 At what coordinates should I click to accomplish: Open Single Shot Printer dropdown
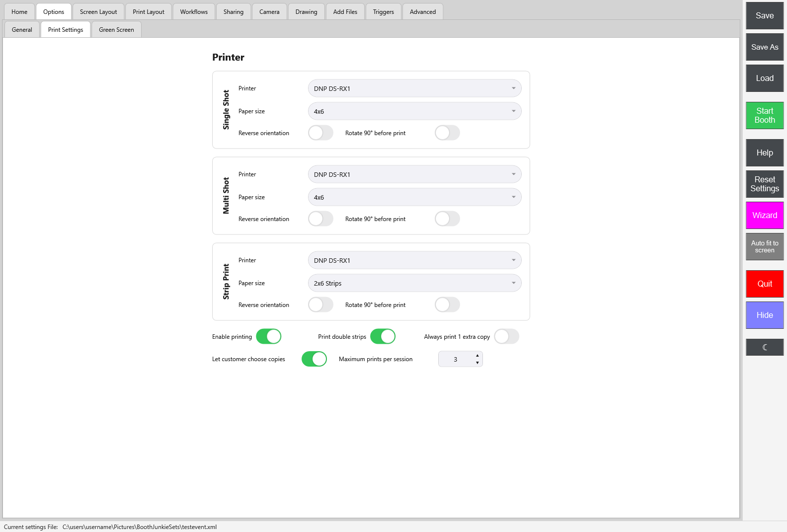pyautogui.click(x=415, y=88)
